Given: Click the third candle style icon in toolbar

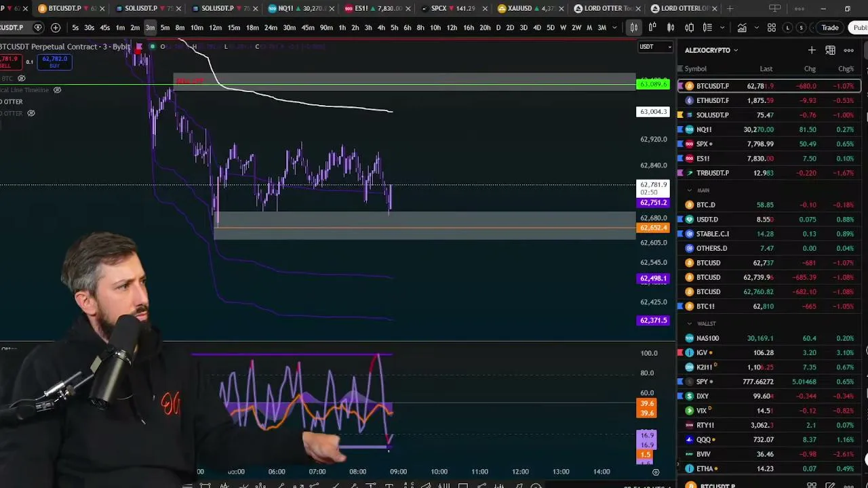Looking at the screenshot, I should point(671,28).
